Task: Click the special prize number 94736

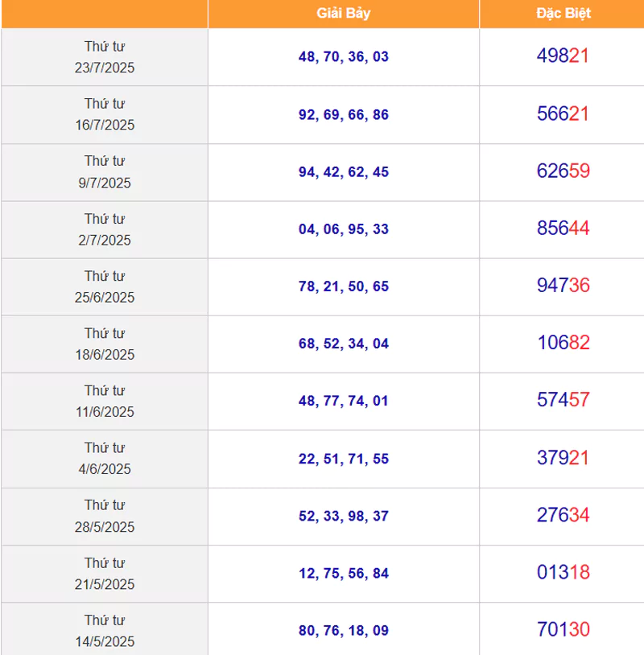Action: [563, 286]
